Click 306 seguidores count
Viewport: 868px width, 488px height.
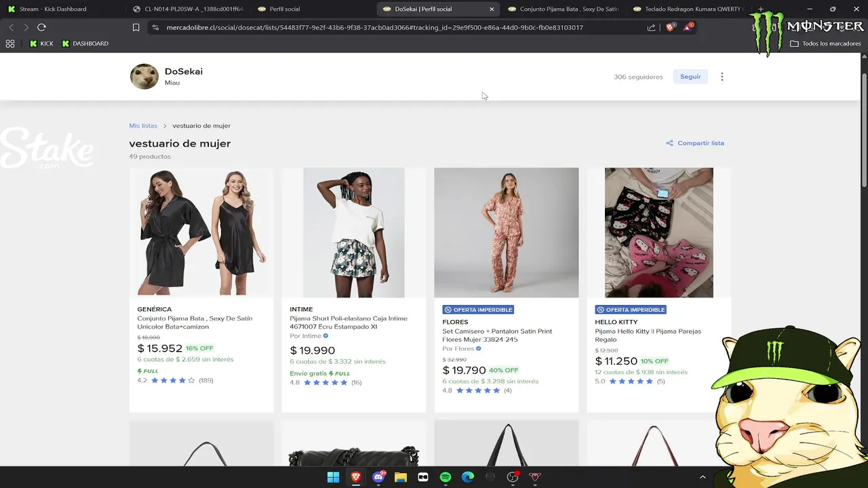pyautogui.click(x=638, y=77)
